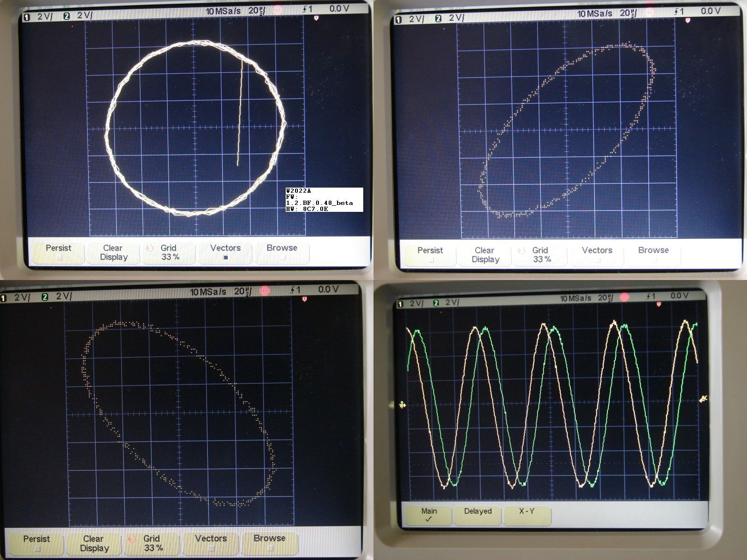Screen dimensions: 747x560
Task: Toggle Vectors on the circle trace screen
Action: (x=226, y=252)
